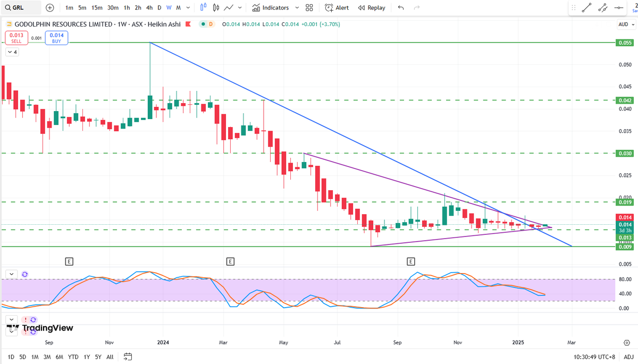This screenshot has width=638, height=364.
Task: Switch to the 30m timeframe
Action: 113,8
